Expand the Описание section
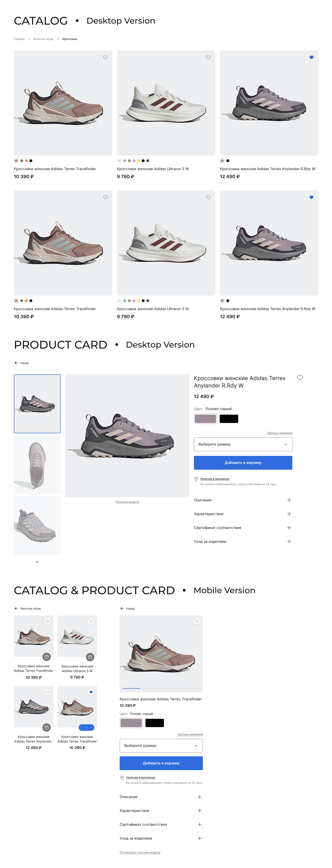Viewport: 332px width, 868px height. (x=289, y=500)
